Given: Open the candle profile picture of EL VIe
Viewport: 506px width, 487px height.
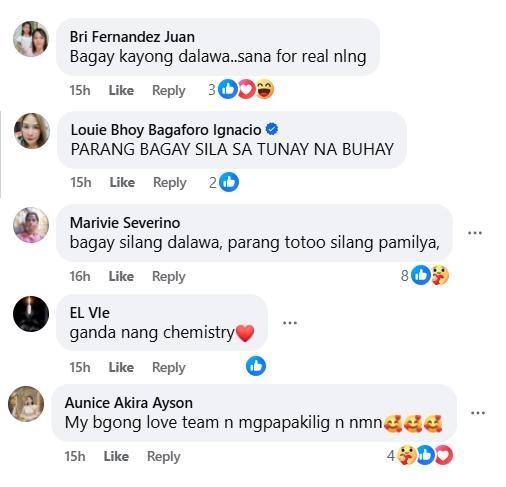Looking at the screenshot, I should [31, 314].
